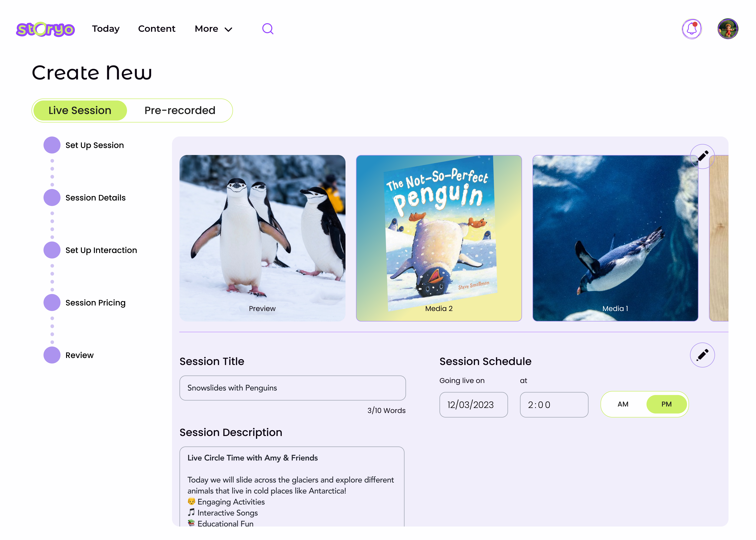Click the going live date field
Screen dimensions: 756x540
(x=473, y=405)
